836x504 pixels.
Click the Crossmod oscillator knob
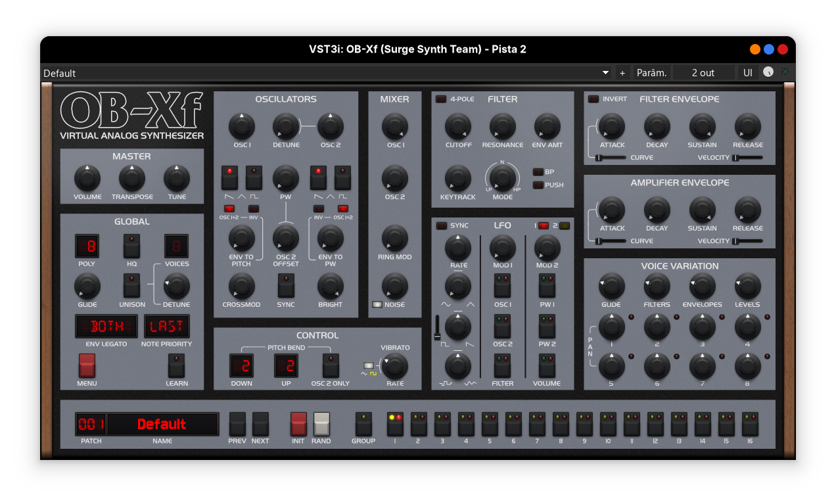(x=241, y=286)
